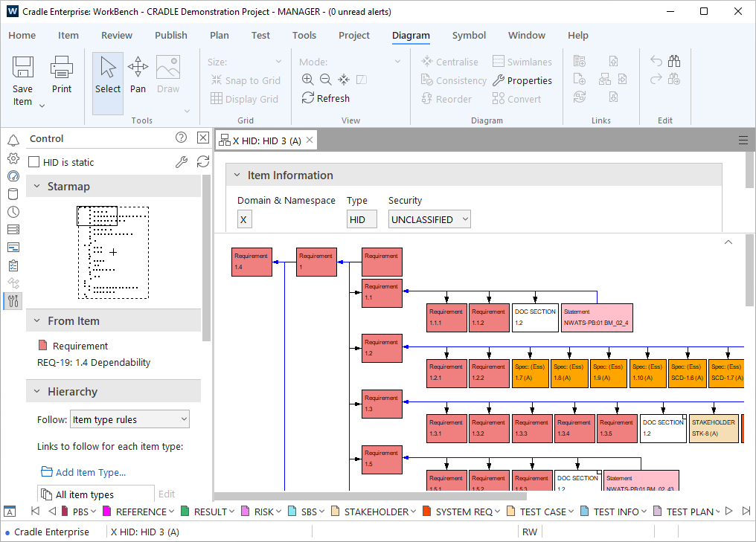Open the Help ribbon tab

[577, 35]
